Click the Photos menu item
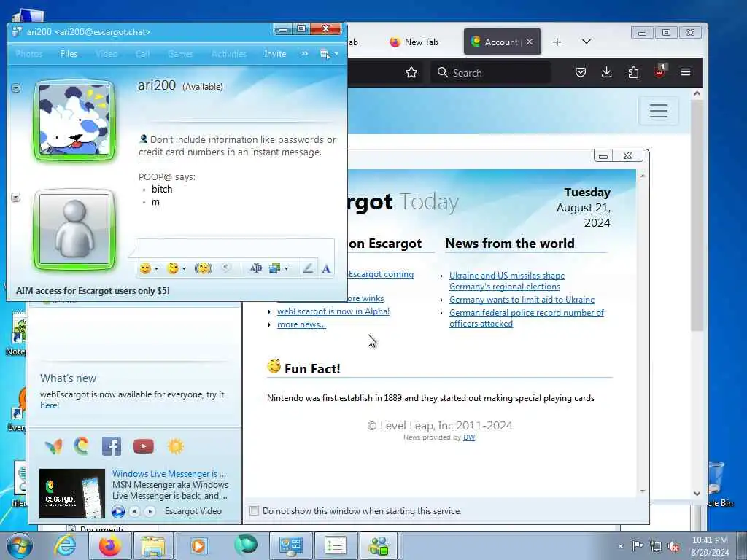 tap(29, 54)
